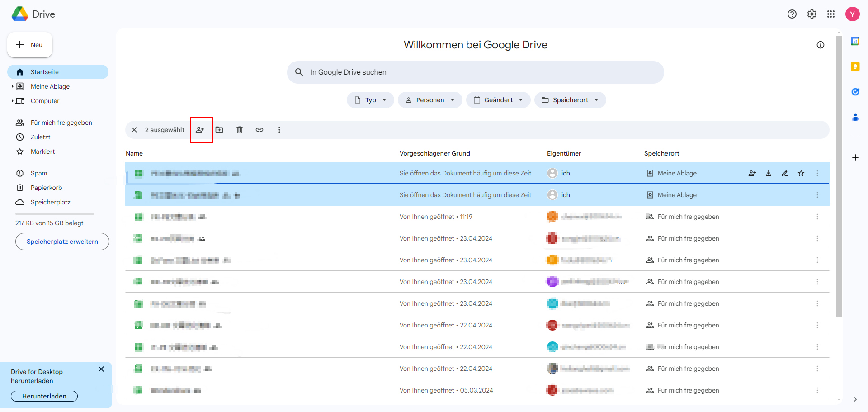Dismiss the Drive for Desktop banner
This screenshot has height=412, width=868.
(101, 369)
